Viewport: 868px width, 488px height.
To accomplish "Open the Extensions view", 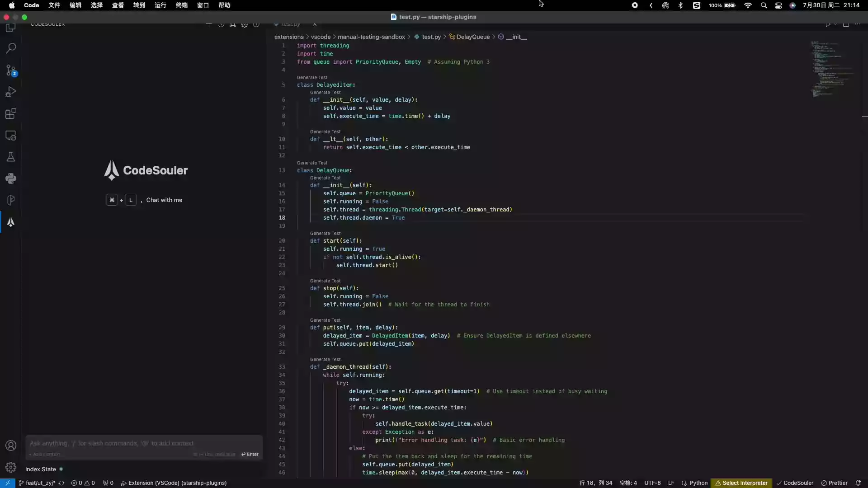I will tap(11, 113).
